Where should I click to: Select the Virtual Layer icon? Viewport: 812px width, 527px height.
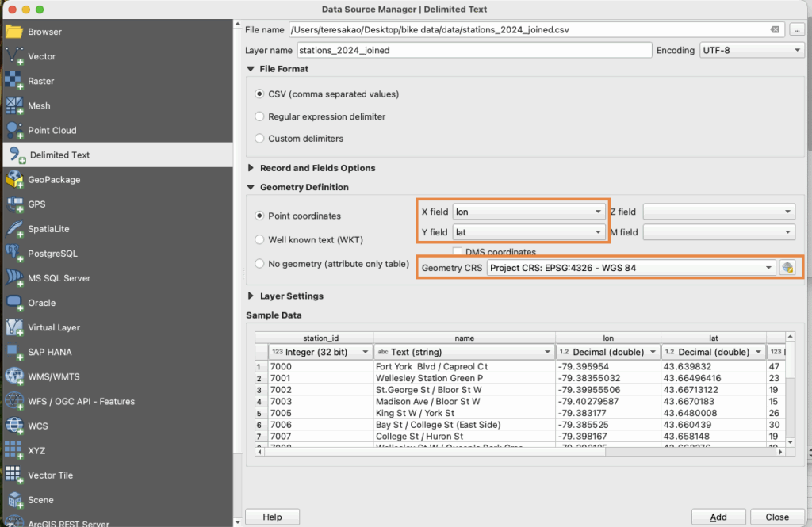coord(14,327)
